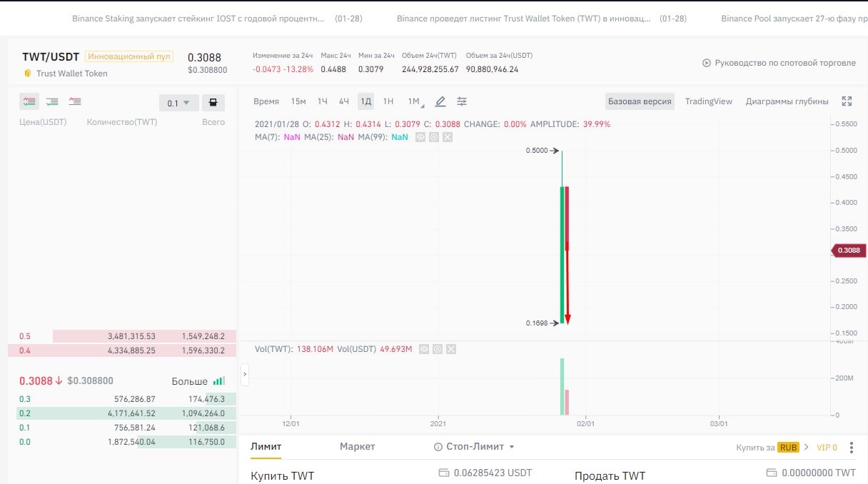
Task: Open the Время time interval selector
Action: pos(266,101)
